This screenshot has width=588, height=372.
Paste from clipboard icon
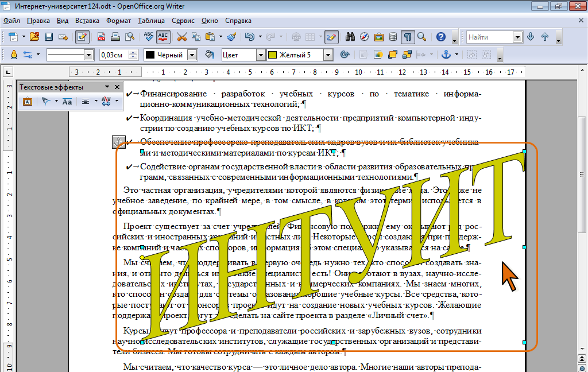210,37
